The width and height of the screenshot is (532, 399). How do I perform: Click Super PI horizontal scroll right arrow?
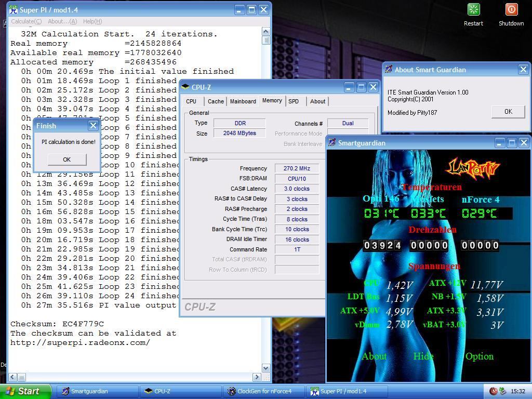tap(257, 377)
